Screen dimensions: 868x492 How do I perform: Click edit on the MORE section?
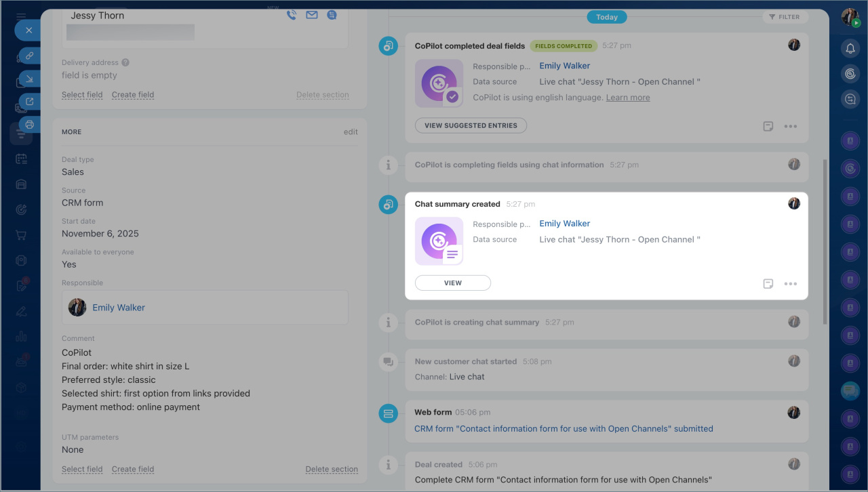coord(351,132)
